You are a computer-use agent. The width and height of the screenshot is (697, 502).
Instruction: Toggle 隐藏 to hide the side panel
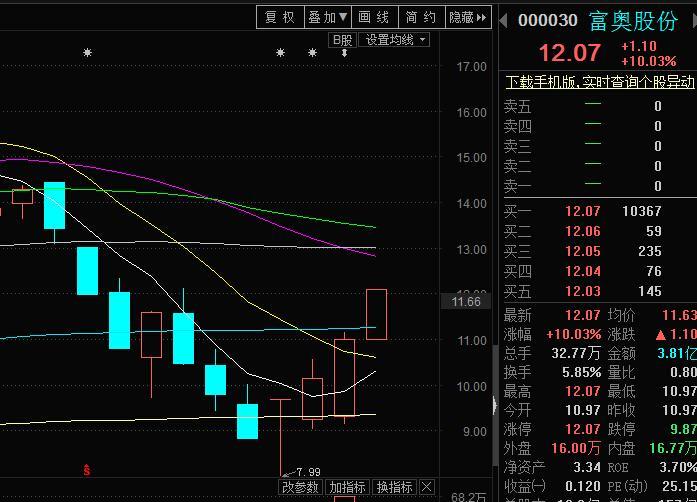click(467, 17)
